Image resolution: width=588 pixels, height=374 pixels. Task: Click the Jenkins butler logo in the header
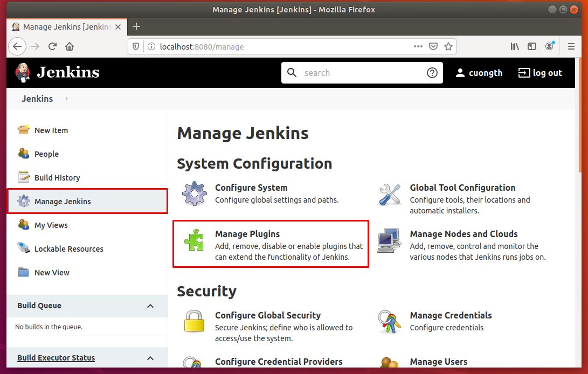point(23,72)
